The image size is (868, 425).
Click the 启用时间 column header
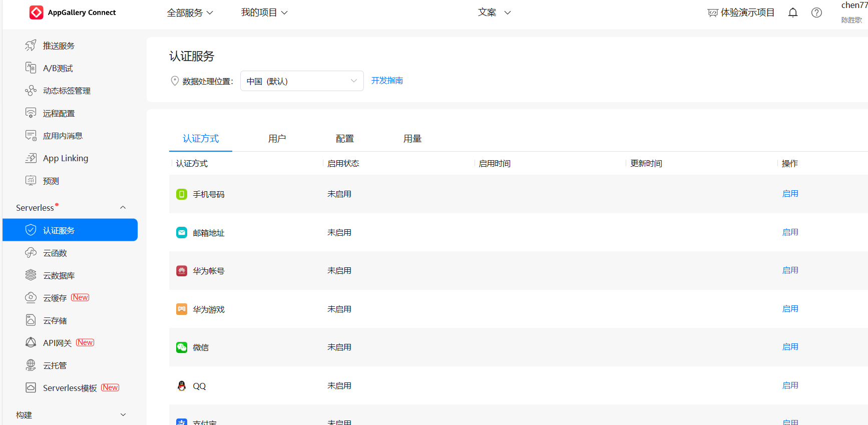tap(495, 164)
